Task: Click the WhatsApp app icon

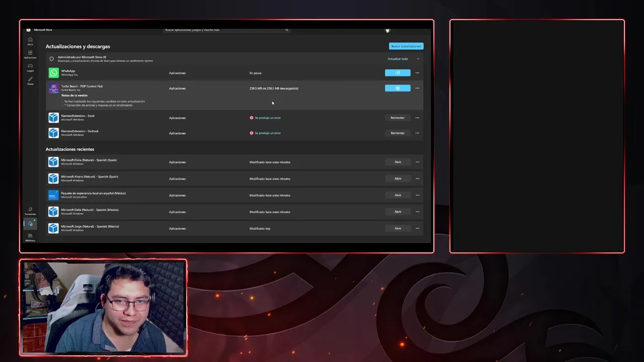Action: click(x=53, y=73)
